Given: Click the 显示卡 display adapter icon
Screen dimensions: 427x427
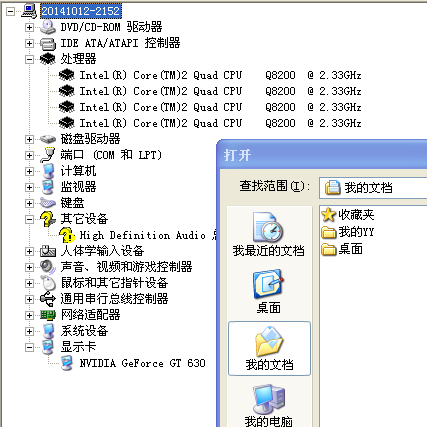Looking at the screenshot, I should click(48, 347).
